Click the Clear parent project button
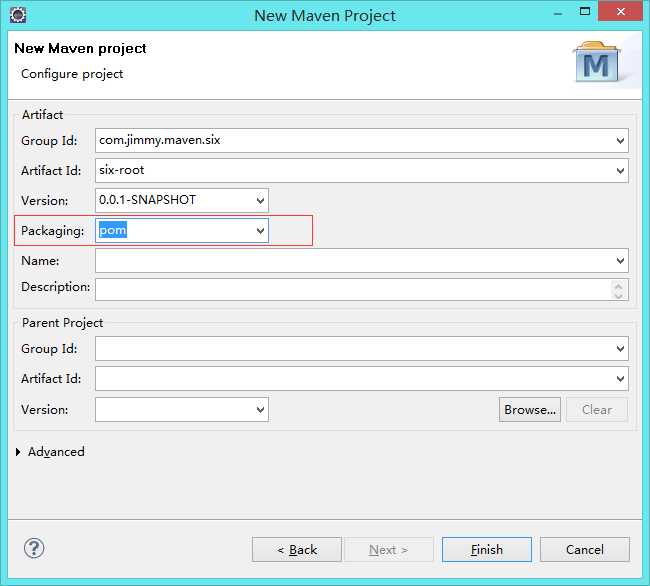 pos(597,409)
